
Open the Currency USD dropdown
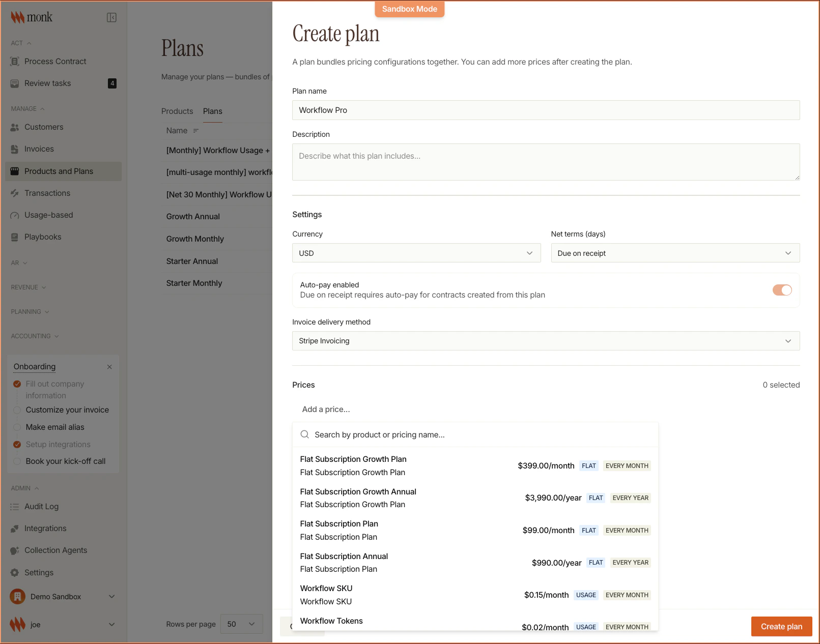pos(416,253)
